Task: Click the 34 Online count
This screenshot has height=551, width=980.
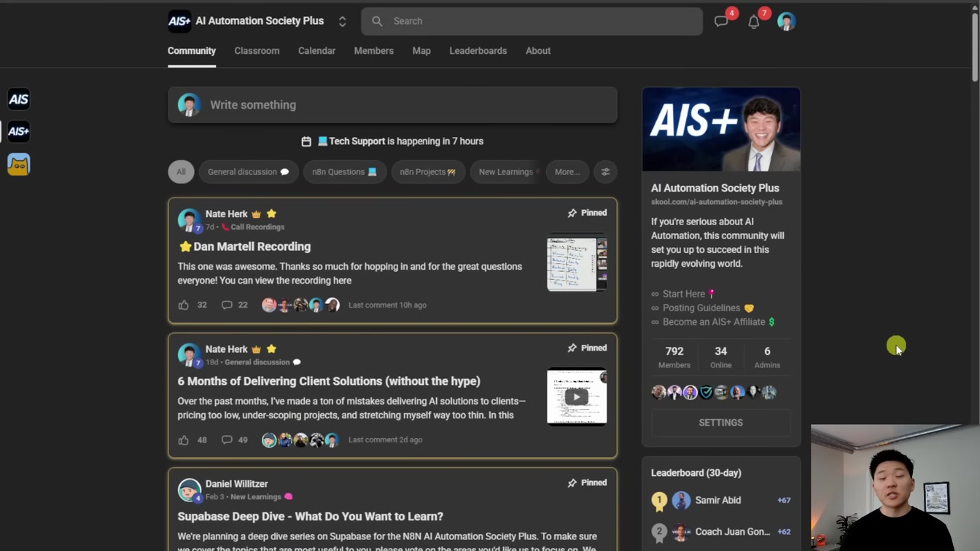Action: coord(721,357)
